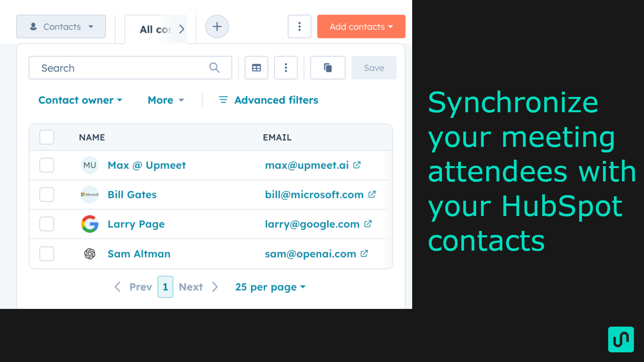
Task: Click external link icon after max@upmeet.ai
Action: [357, 165]
